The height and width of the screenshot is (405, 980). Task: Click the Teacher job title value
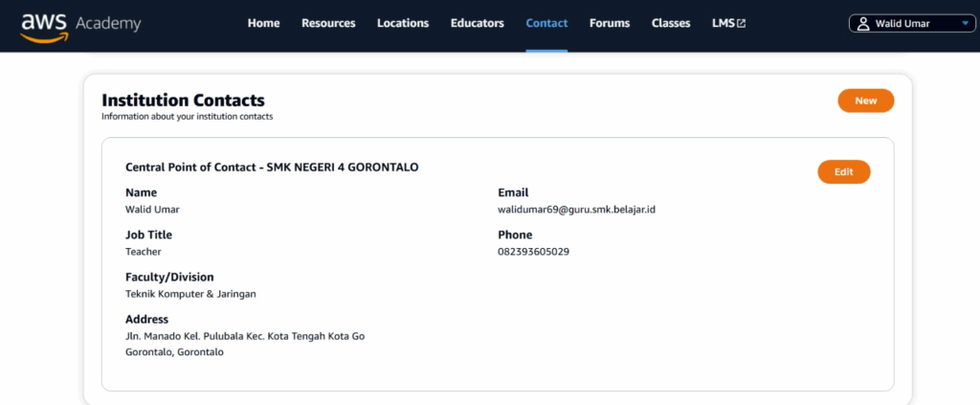click(144, 252)
